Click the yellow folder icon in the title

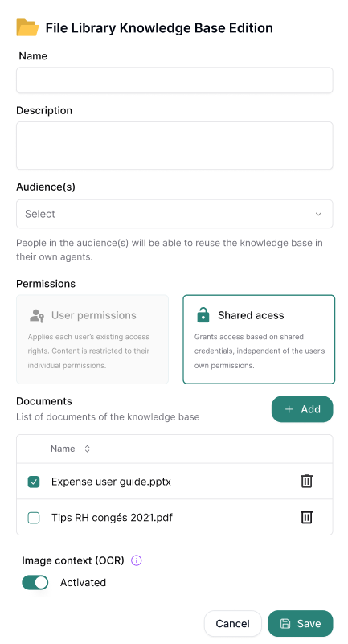click(x=27, y=28)
